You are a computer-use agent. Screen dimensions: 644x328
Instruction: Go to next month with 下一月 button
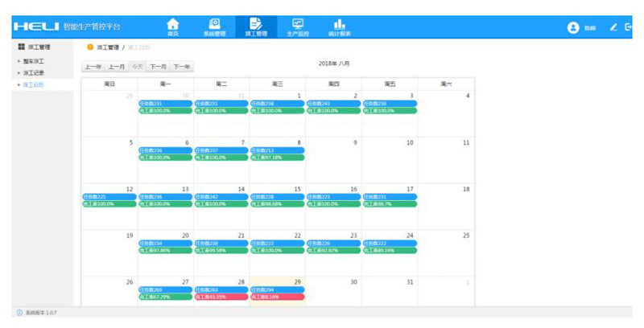pos(158,67)
